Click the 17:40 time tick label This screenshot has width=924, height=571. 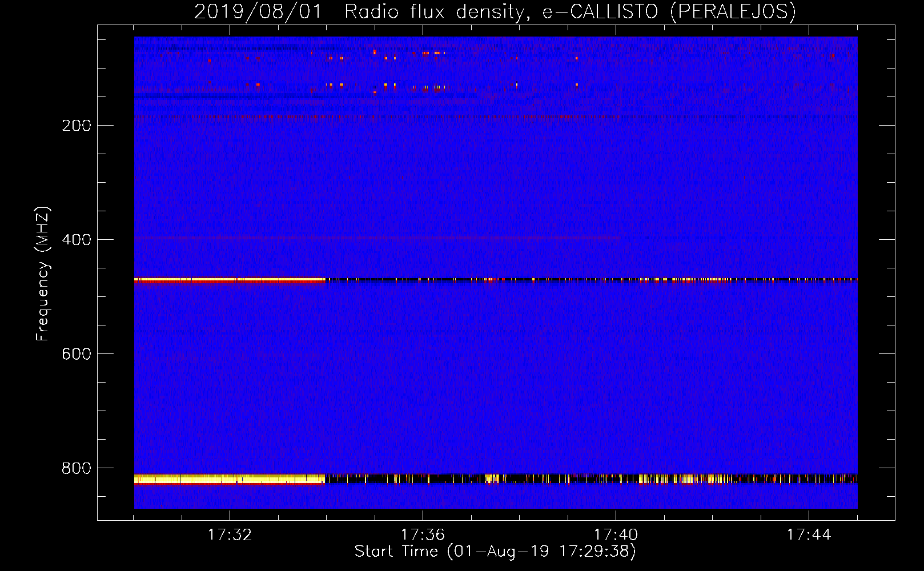click(616, 535)
